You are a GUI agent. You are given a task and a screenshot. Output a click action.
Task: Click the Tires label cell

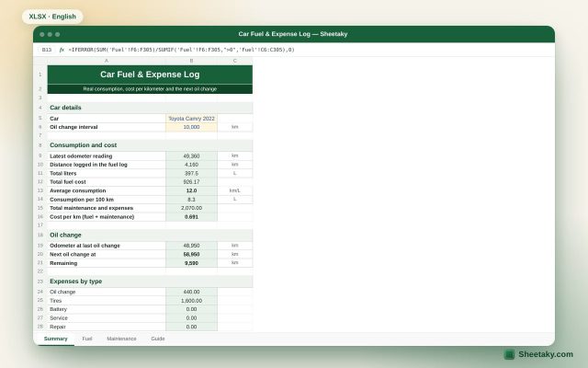click(107, 301)
